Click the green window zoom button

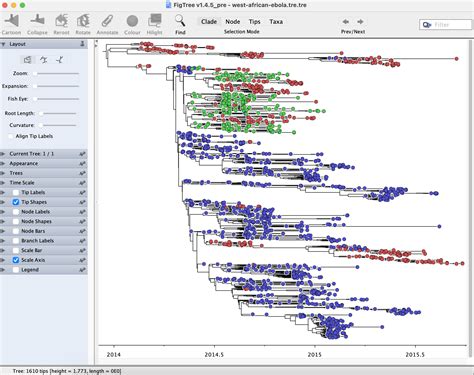click(22, 5)
